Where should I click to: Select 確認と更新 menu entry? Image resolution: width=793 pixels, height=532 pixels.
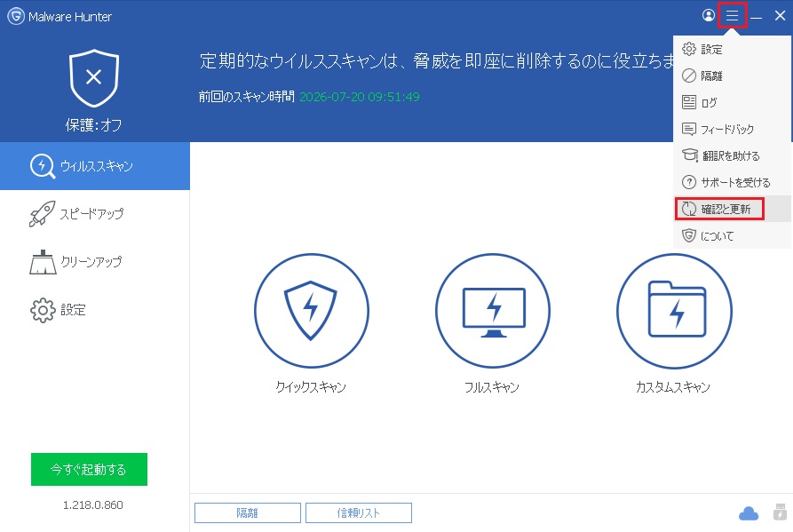(733, 209)
